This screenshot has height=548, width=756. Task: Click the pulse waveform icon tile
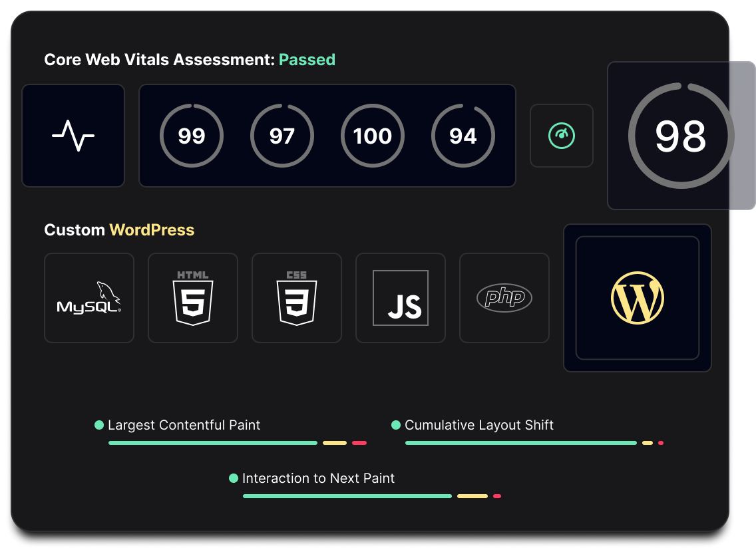tap(73, 136)
